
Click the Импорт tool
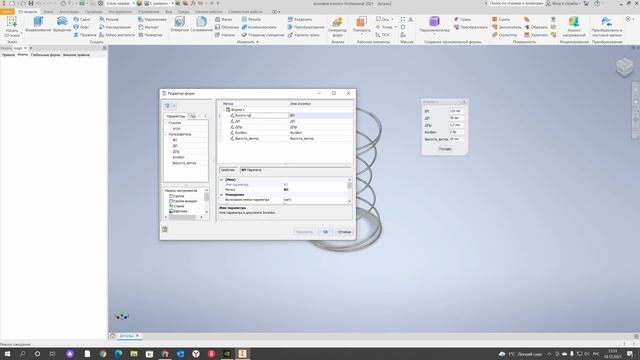pos(148,27)
